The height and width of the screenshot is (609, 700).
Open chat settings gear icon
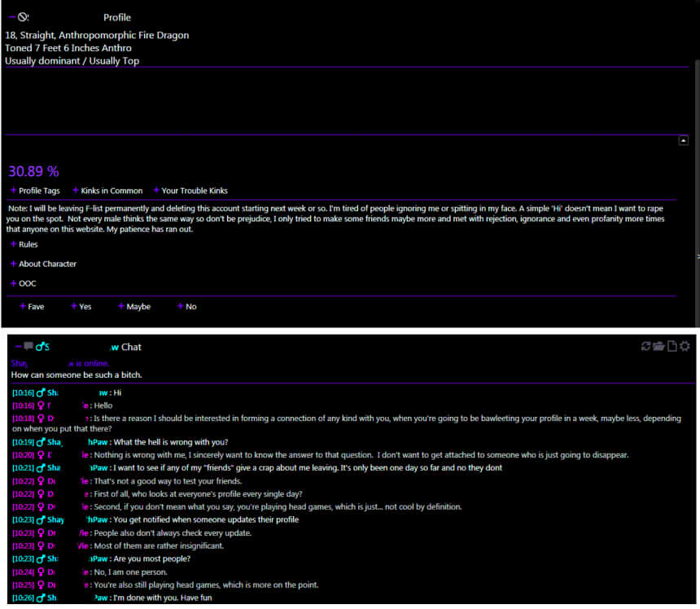pos(685,345)
